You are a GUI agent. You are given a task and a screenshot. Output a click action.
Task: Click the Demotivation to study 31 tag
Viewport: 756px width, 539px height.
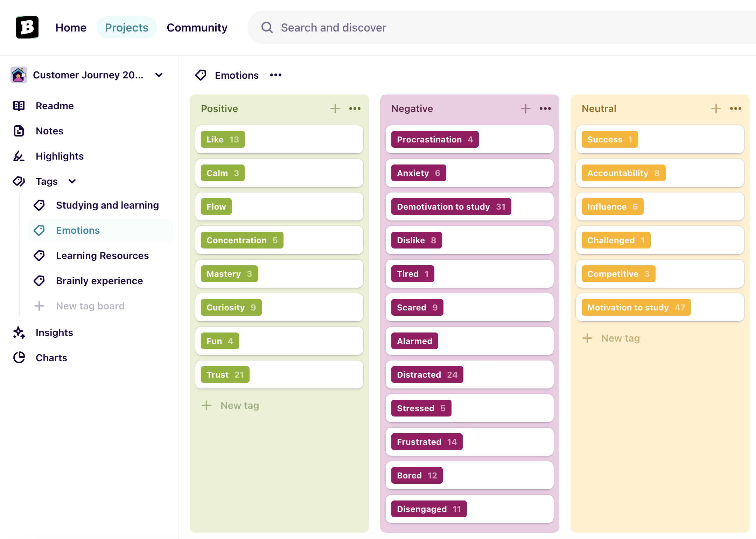point(451,206)
